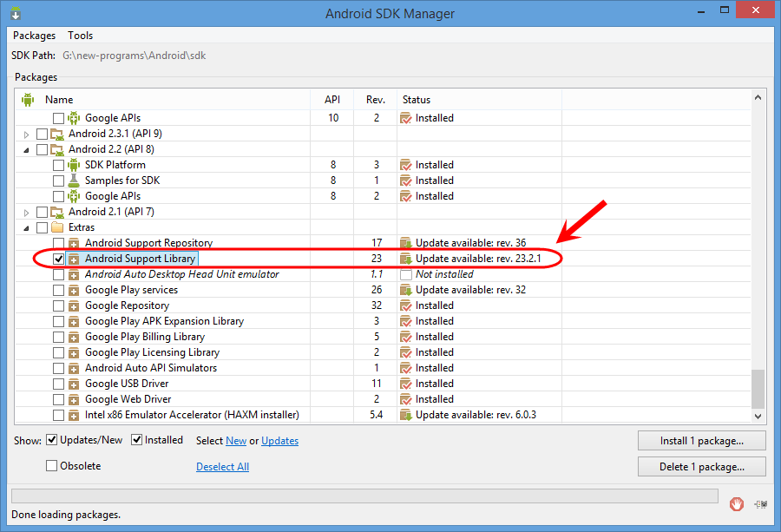
Task: Open the SDK manager log icon
Action: (x=760, y=504)
